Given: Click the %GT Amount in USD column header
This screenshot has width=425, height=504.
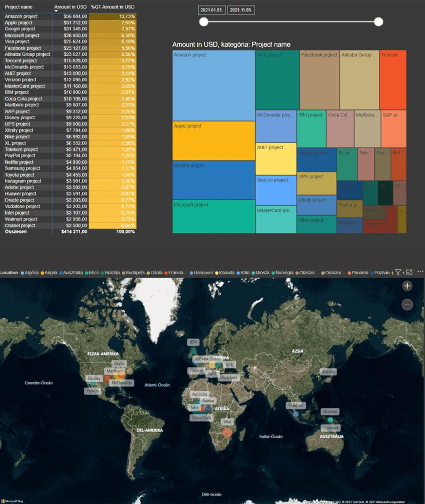Looking at the screenshot, I should 112,7.
